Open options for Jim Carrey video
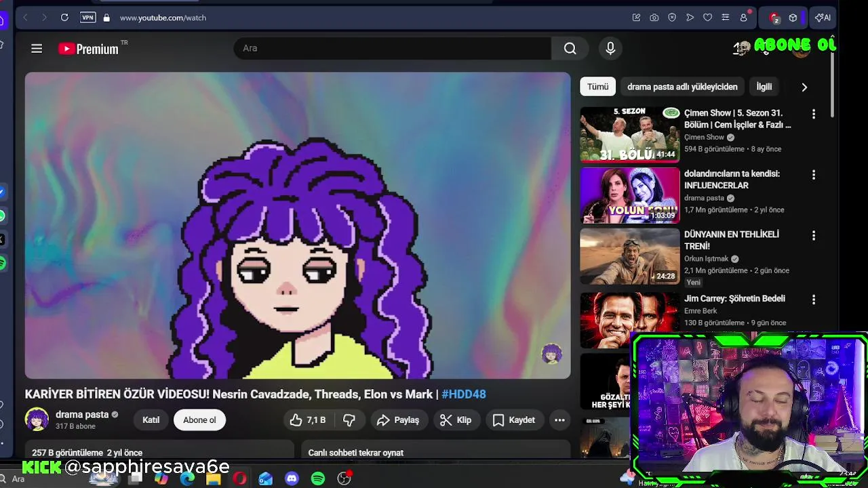Viewport: 868px width, 488px height. pyautogui.click(x=814, y=300)
